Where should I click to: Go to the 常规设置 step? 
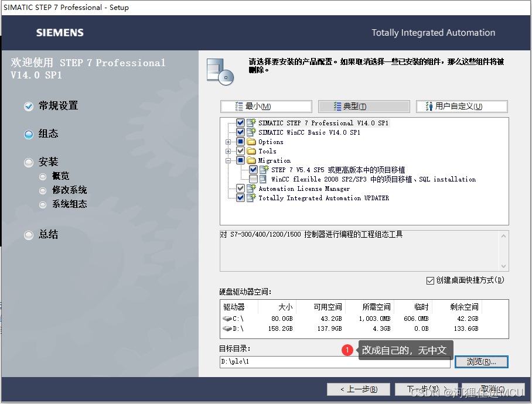[59, 106]
